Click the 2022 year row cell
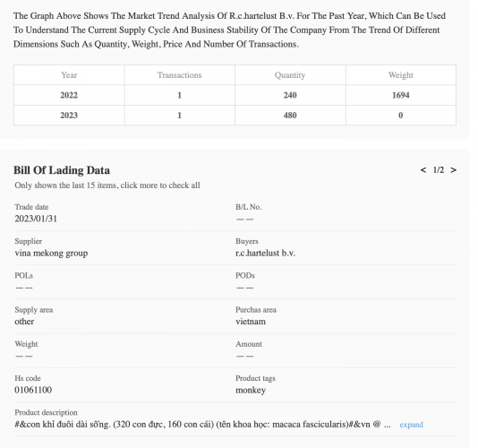478x448 pixels. tap(69, 95)
